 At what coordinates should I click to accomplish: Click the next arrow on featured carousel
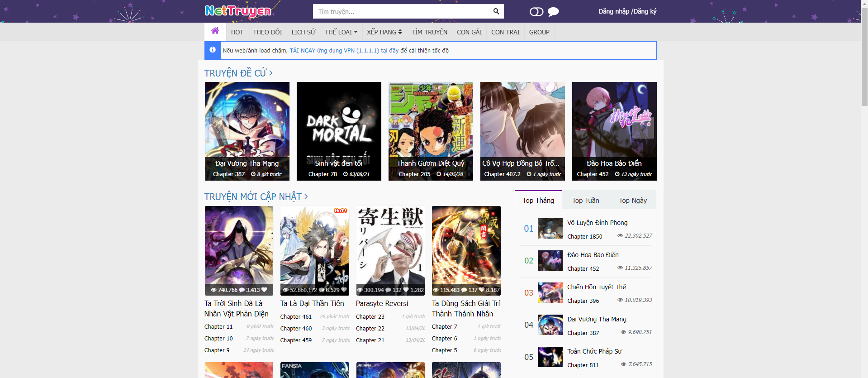(x=643, y=128)
